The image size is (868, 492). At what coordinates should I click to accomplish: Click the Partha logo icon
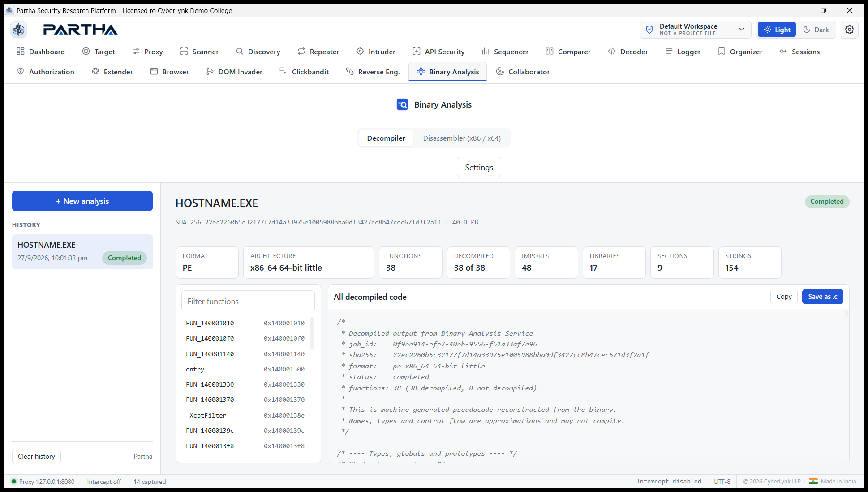click(x=19, y=30)
